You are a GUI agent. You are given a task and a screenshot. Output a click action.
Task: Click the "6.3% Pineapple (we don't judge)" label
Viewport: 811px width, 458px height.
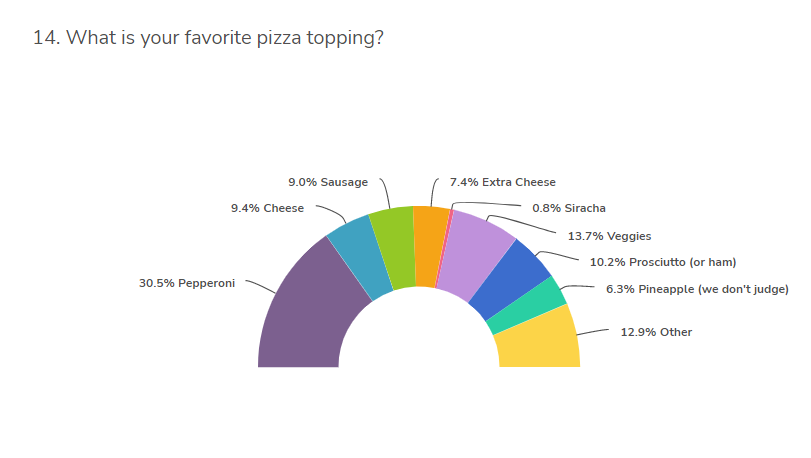click(697, 289)
